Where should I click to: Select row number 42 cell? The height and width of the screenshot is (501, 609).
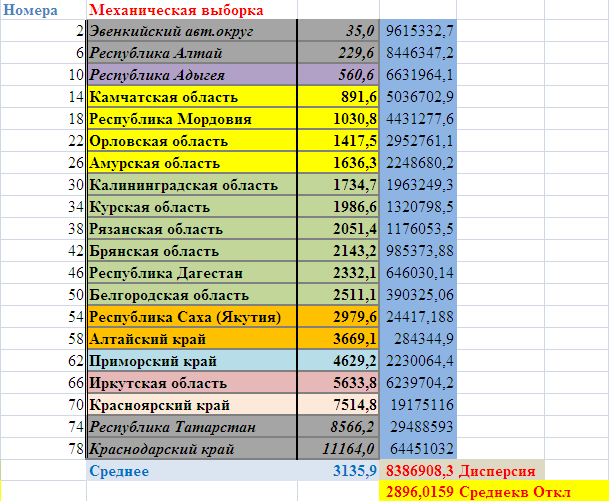pos(43,250)
